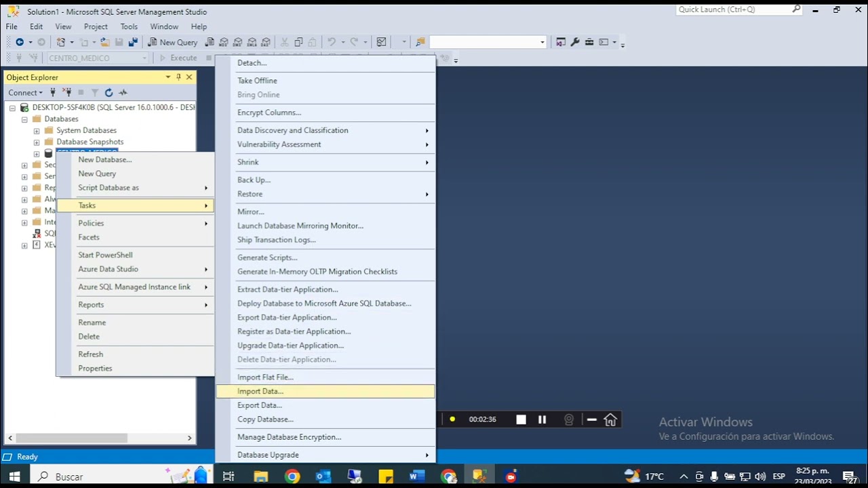Select Properties in context menu

click(x=136, y=368)
